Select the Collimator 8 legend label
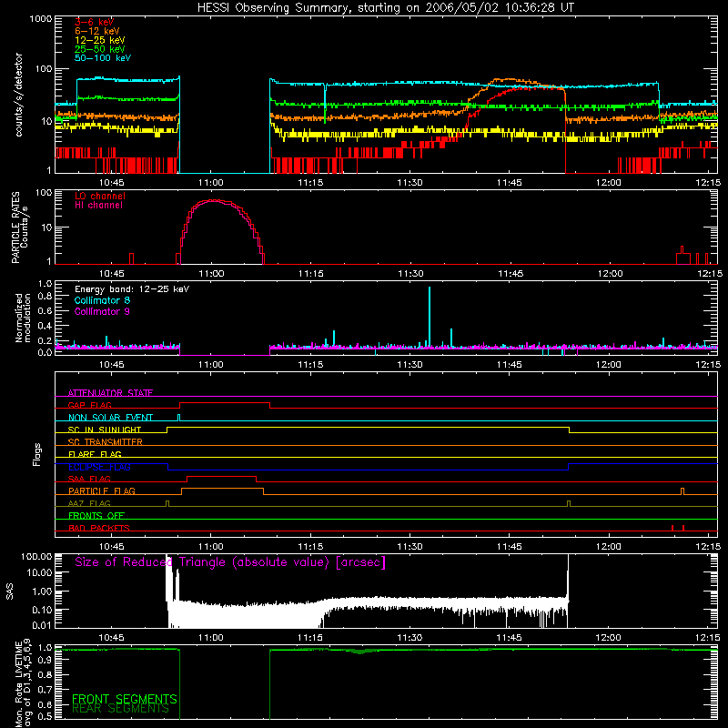The height and width of the screenshot is (728, 728). click(x=102, y=300)
